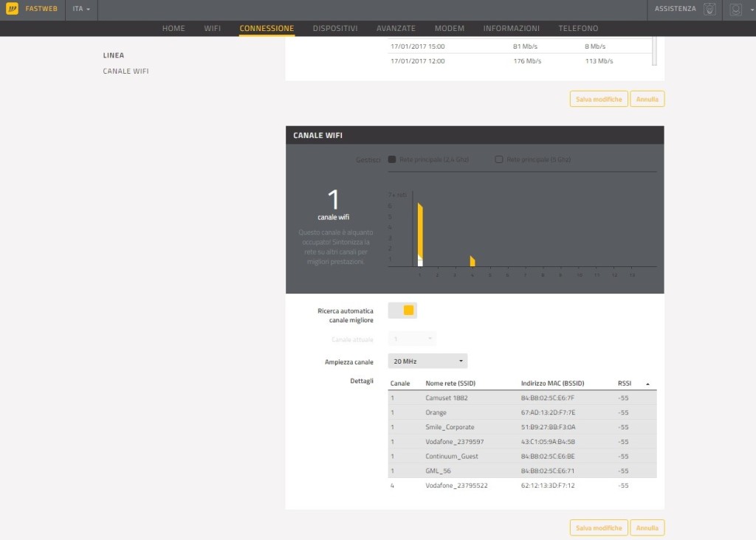Screen dimensions: 756x540
Task: Sort by the RSSI column arrow
Action: (647, 384)
